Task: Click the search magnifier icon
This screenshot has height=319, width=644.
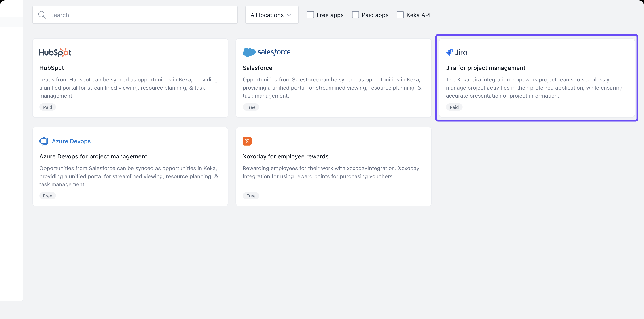Action: coord(42,15)
